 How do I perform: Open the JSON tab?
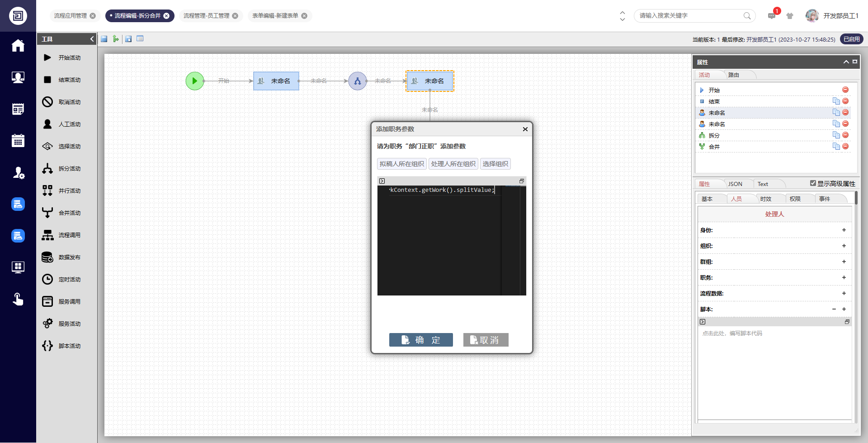tap(735, 184)
